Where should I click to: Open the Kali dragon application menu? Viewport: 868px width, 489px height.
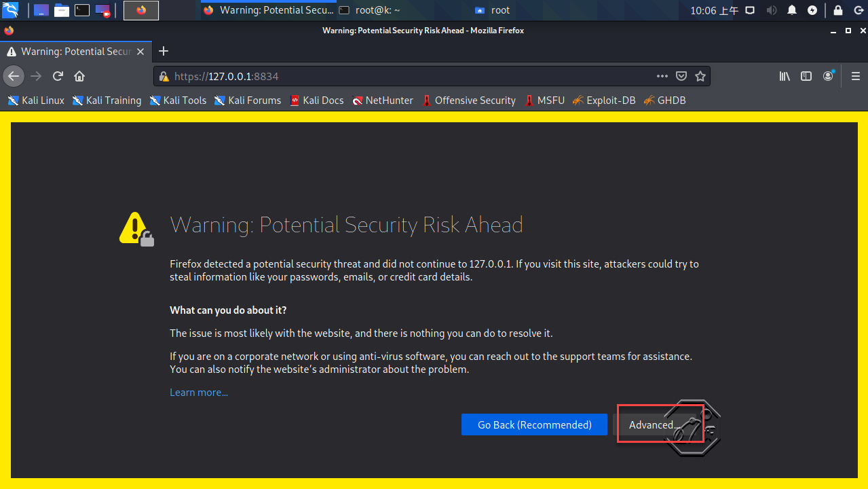10,10
